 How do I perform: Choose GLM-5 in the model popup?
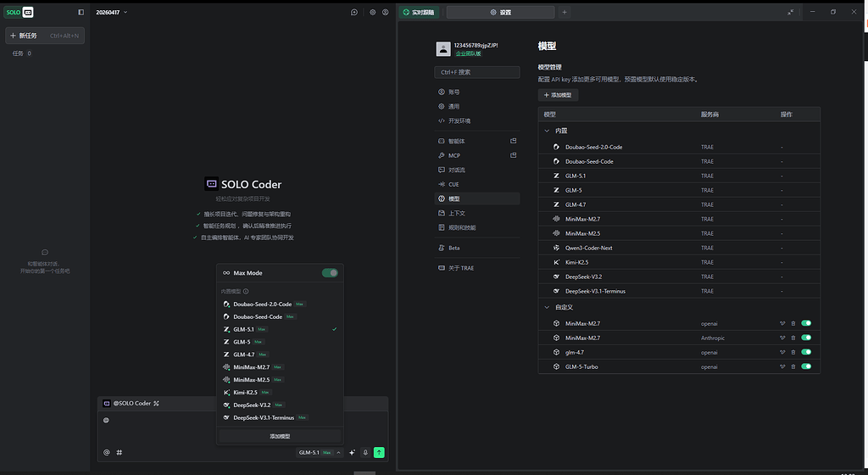click(280, 342)
